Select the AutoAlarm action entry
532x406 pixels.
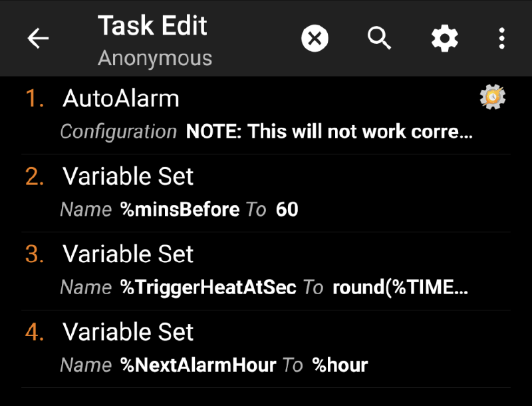coord(121,98)
